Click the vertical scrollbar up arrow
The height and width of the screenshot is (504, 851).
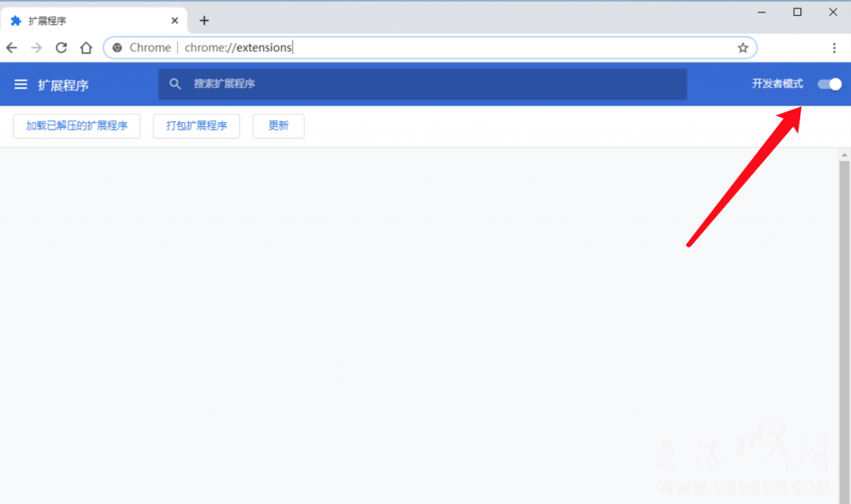pos(844,155)
